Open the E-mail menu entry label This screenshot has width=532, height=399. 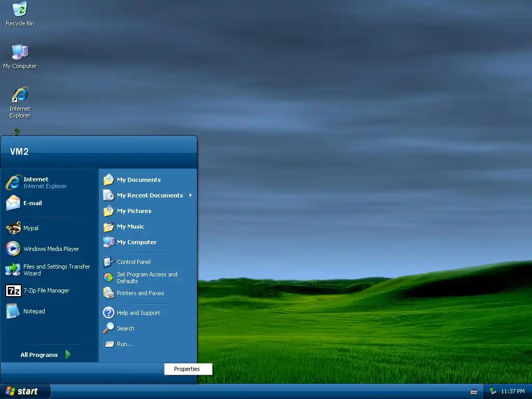tap(33, 203)
